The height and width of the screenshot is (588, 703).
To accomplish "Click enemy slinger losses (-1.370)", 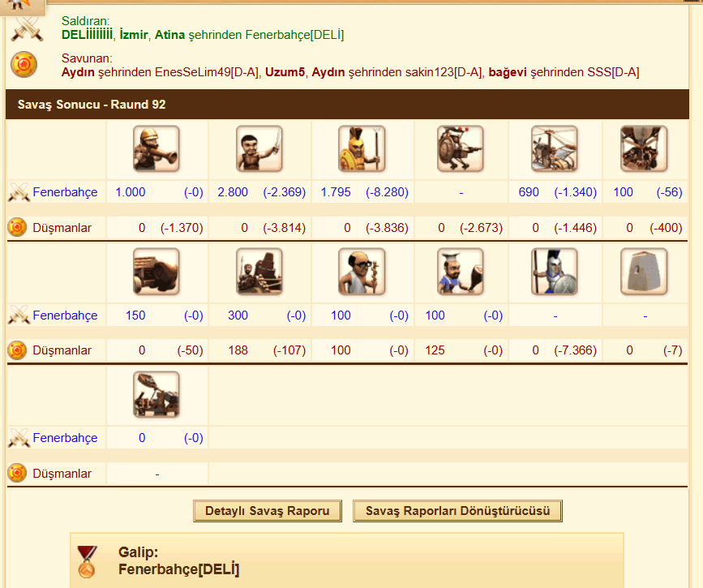I will [x=182, y=228].
